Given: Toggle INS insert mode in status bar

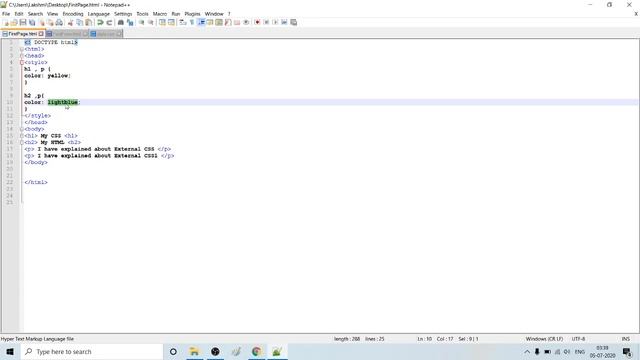Looking at the screenshot, I should coord(625,339).
